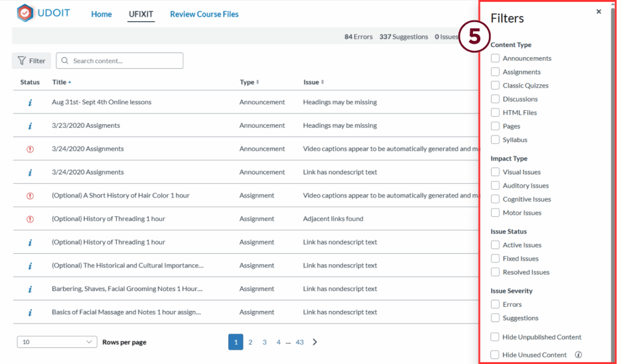Screen dimensions: 617x364
Task: Click error icon for Short History of Hair Color
Action: [30, 196]
